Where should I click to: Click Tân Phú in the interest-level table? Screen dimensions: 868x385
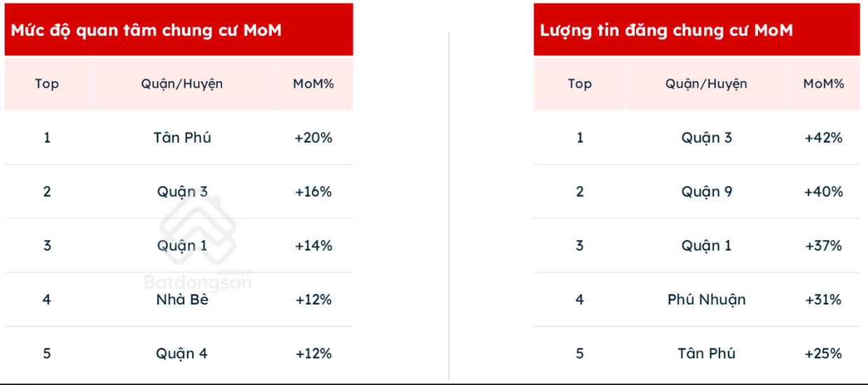pyautogui.click(x=182, y=138)
